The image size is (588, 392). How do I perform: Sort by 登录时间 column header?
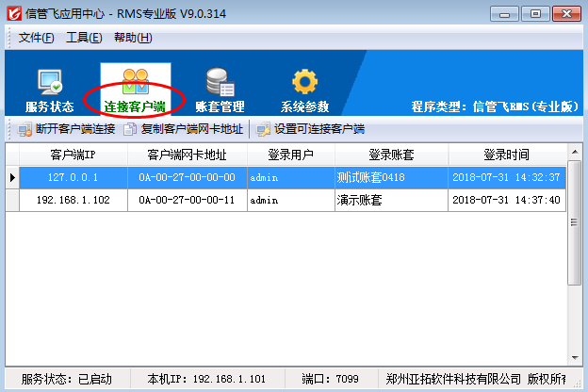506,155
